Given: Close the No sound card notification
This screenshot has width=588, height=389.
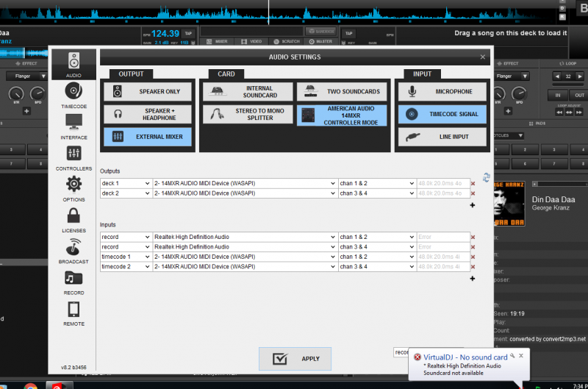Looking at the screenshot, I should pos(521,356).
